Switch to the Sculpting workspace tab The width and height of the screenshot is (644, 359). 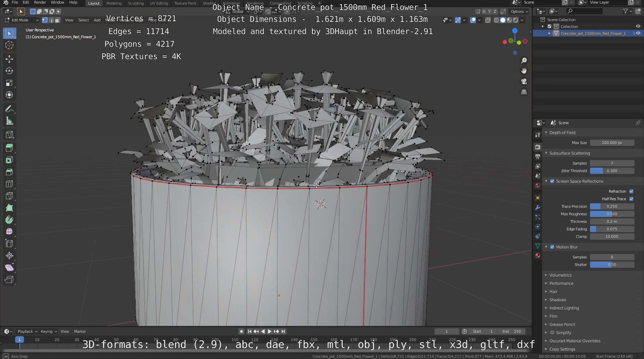(x=136, y=3)
